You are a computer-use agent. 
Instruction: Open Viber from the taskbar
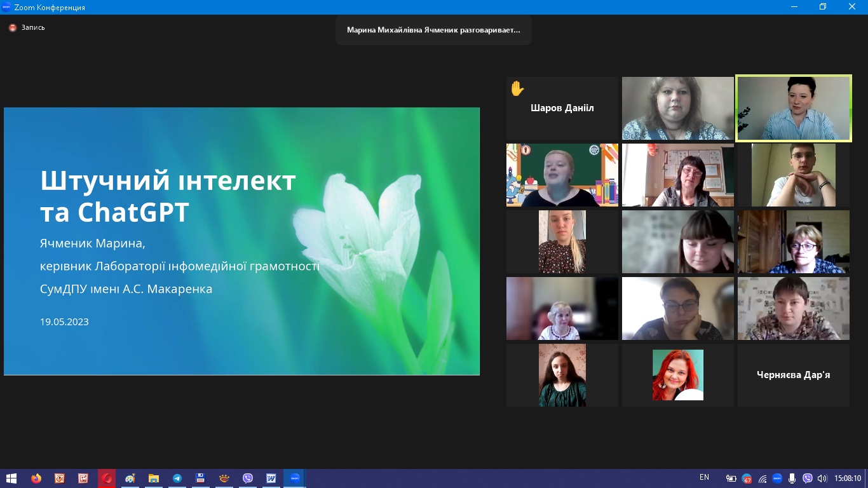coord(247,478)
